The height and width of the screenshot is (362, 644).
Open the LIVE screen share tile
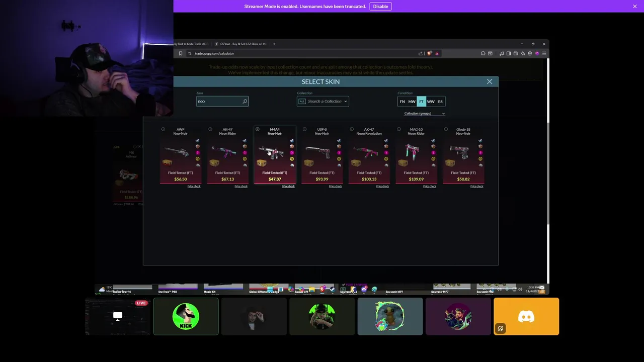click(118, 316)
